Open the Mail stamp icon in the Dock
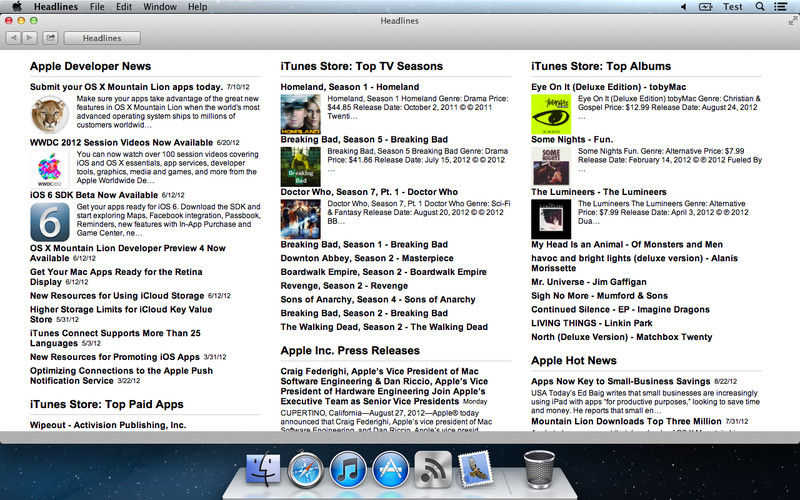800x500 pixels. [x=475, y=468]
